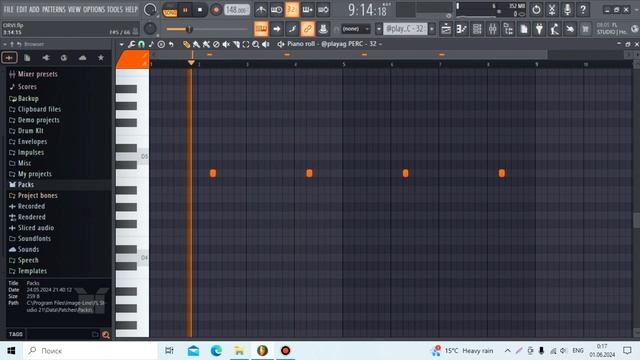Stop playback with the stop button
Viewport: 640px width, 360px height.
point(200,10)
